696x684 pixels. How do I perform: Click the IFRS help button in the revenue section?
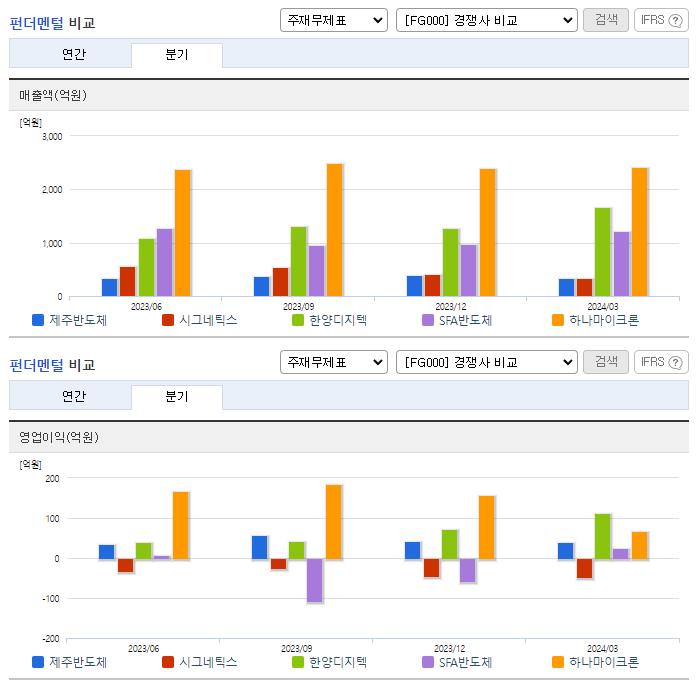coord(661,20)
